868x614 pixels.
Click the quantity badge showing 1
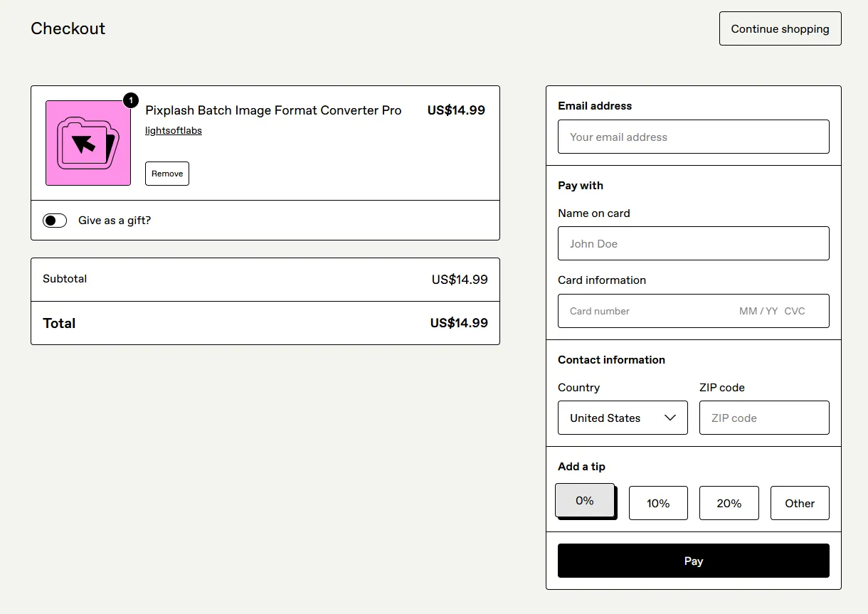[x=131, y=100]
